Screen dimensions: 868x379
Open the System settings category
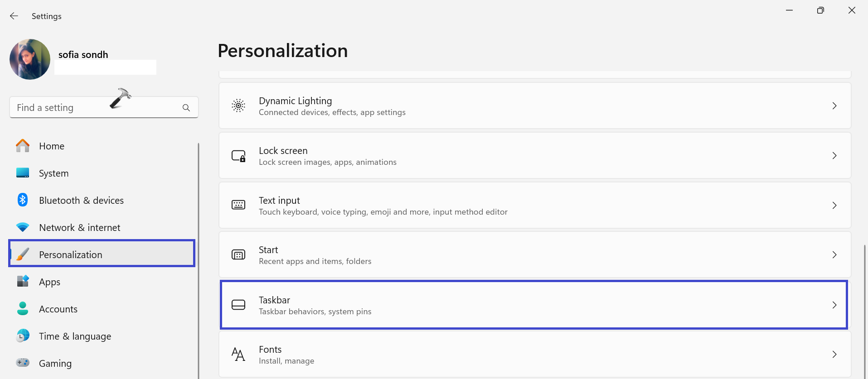click(x=53, y=173)
